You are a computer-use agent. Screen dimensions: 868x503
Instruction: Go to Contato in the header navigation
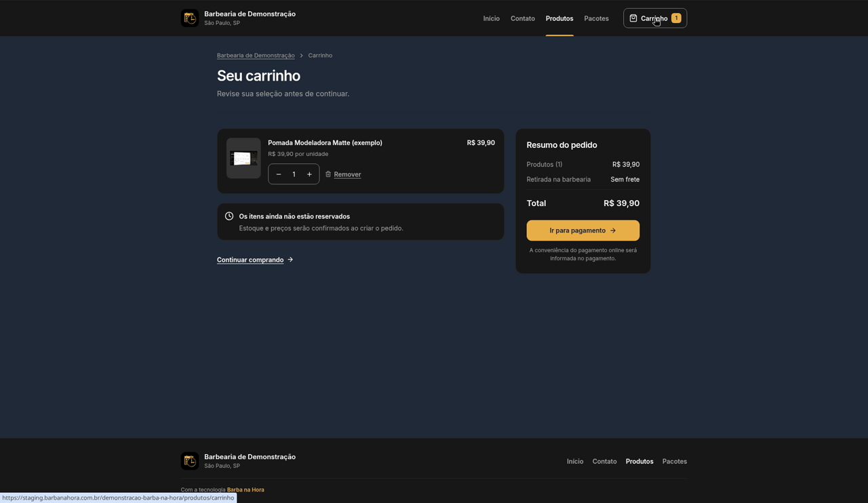[x=523, y=18]
